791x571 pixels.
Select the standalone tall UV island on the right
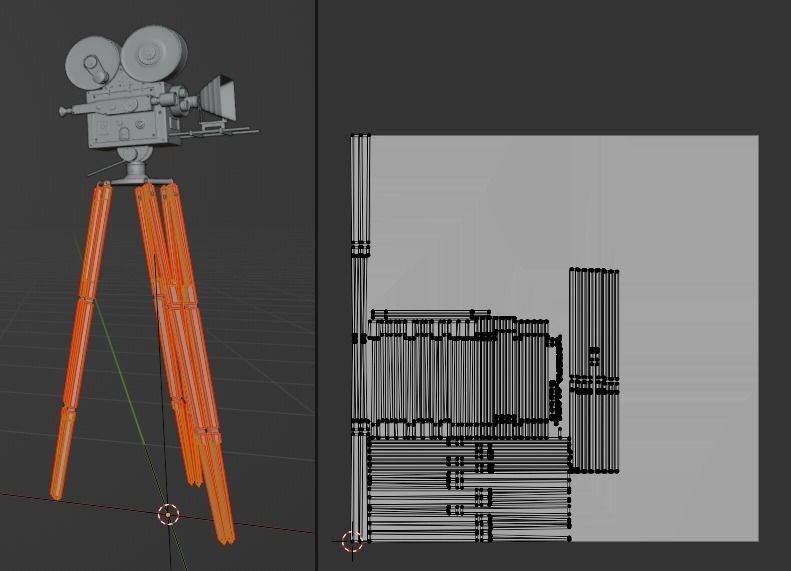(594, 371)
